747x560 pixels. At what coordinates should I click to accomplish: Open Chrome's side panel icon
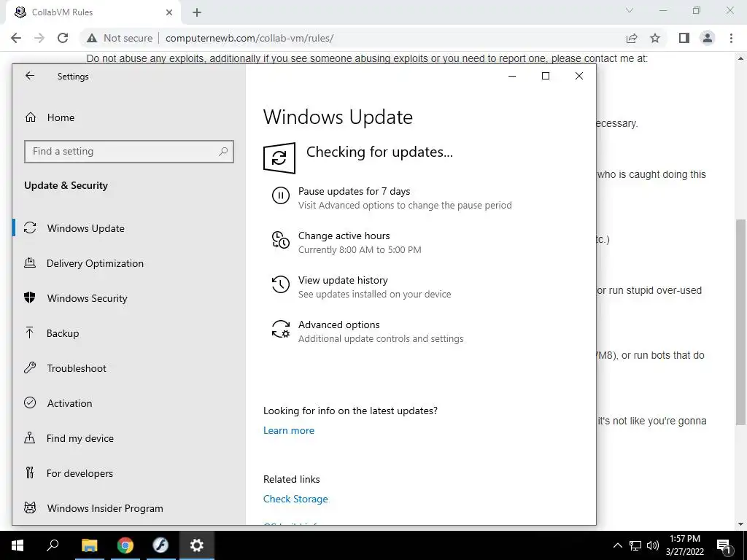[684, 38]
